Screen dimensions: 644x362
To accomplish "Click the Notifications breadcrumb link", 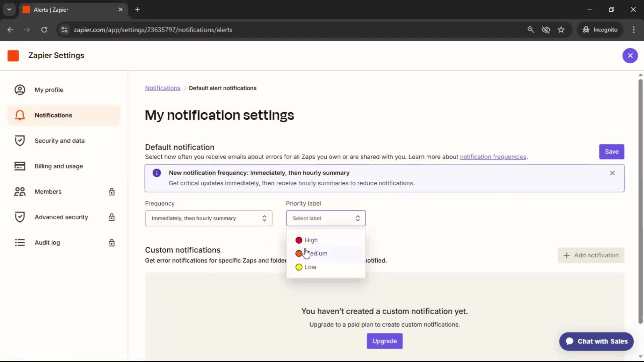I will click(x=163, y=88).
